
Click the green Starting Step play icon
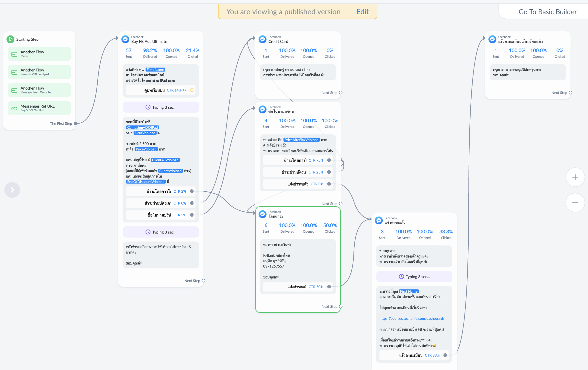click(10, 39)
